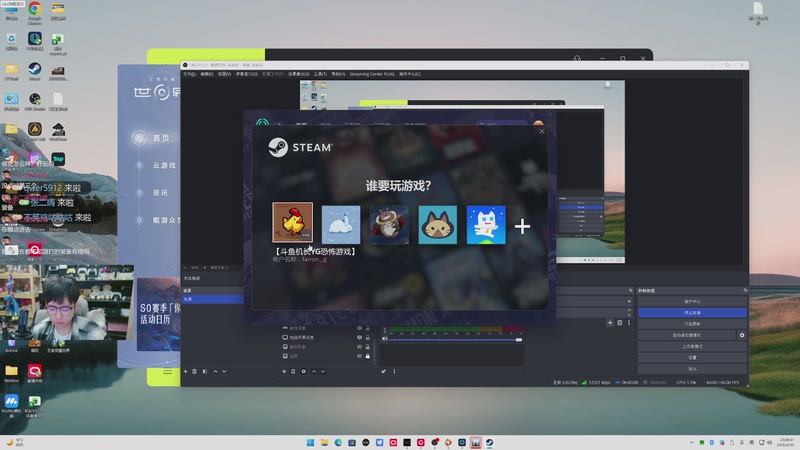Adjust transition duration spinner arrows
800x450 pixels.
click(629, 312)
